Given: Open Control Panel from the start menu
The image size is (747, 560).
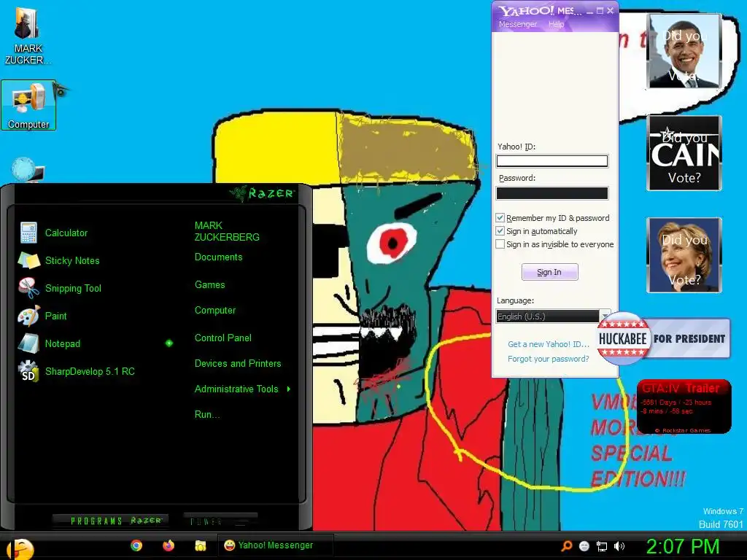Looking at the screenshot, I should (x=223, y=338).
